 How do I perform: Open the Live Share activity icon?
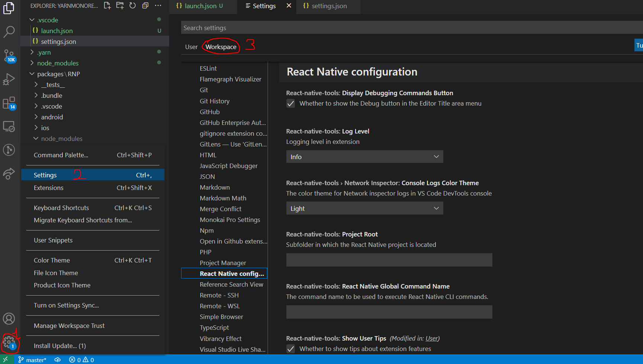pos(9,173)
